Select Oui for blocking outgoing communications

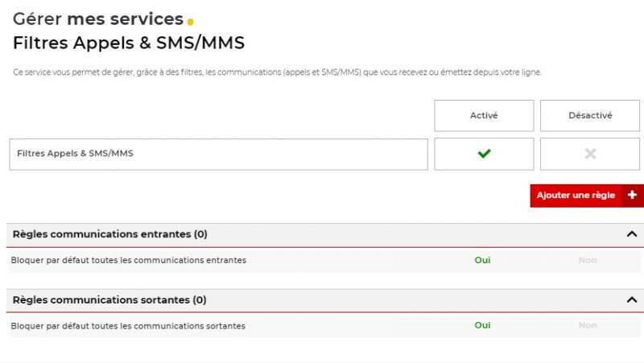pyautogui.click(x=482, y=325)
